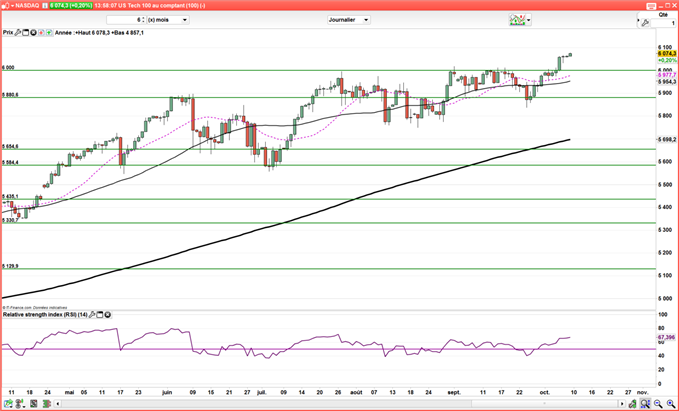The image size is (679, 411).
Task: Click the detach-window icon in title bar
Action: (x=651, y=6)
